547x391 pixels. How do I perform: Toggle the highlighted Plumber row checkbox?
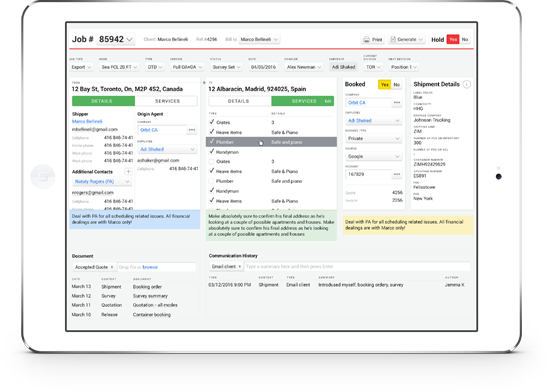(x=211, y=142)
